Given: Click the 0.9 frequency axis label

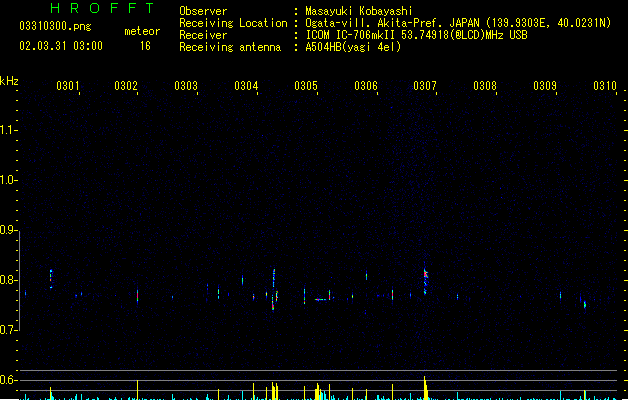Looking at the screenshot, I should tap(7, 230).
